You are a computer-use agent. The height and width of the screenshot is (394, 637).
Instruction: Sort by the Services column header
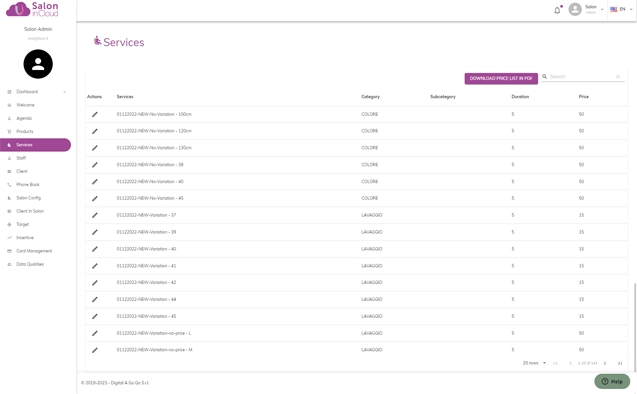click(125, 97)
